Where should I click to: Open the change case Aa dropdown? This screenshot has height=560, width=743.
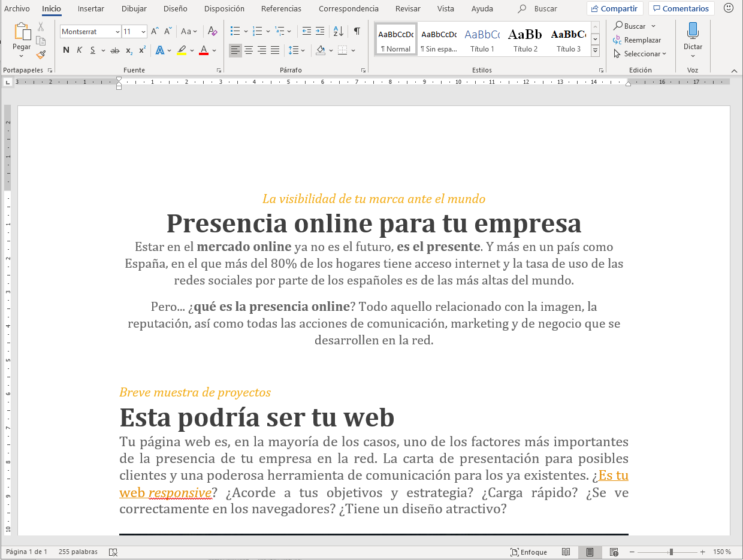point(189,31)
